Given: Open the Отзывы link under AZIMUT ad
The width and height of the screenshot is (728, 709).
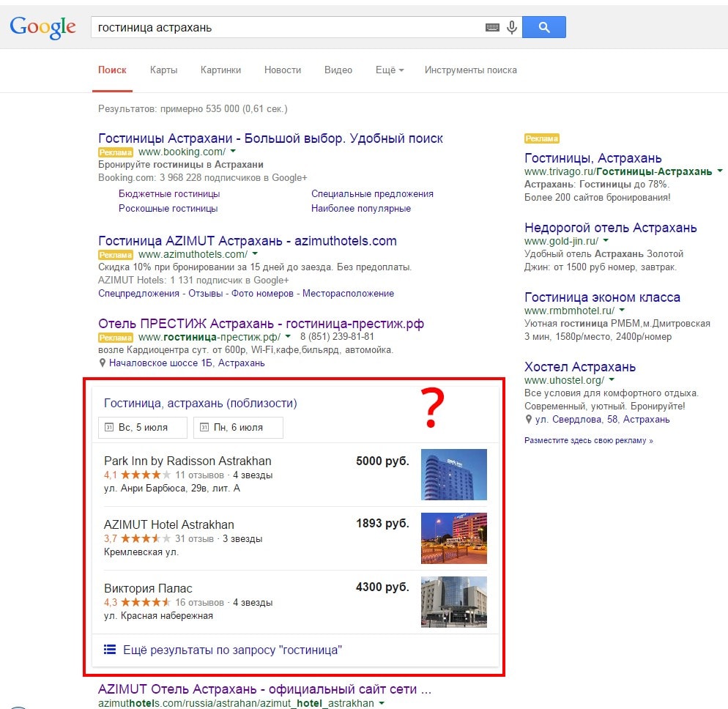Looking at the screenshot, I should pos(205,294).
